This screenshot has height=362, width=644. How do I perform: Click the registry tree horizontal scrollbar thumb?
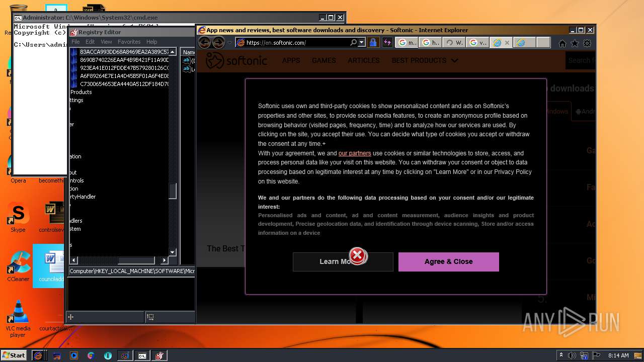click(x=136, y=260)
